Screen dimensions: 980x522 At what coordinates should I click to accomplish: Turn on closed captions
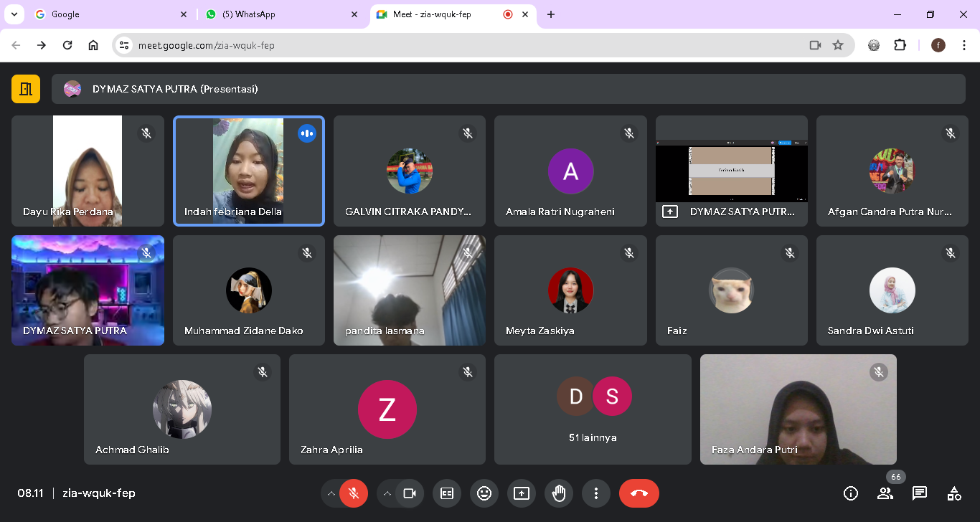(447, 493)
